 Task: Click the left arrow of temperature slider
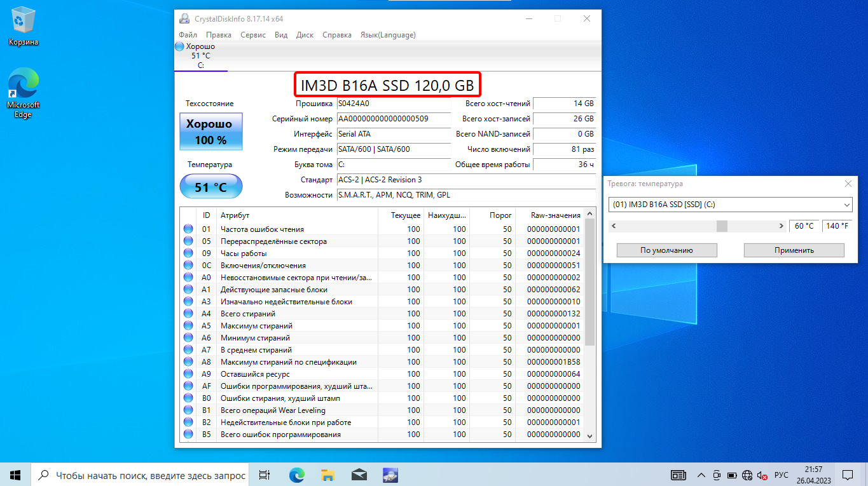[x=612, y=226]
